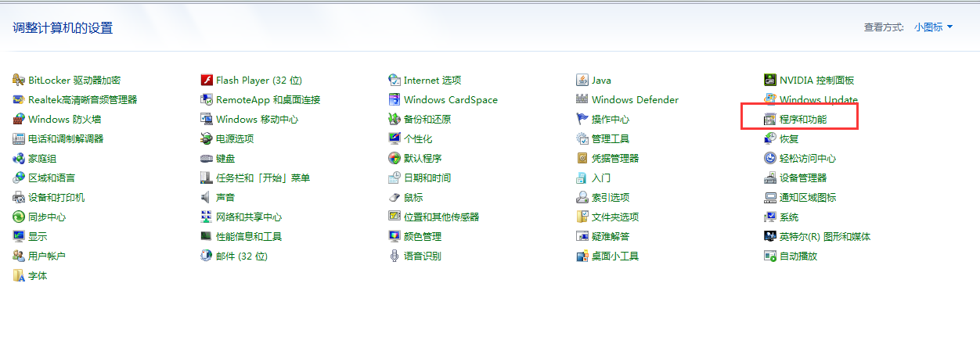Launch 疑难解答 troubleshooting
Screen dimensions: 980x355
click(x=610, y=236)
